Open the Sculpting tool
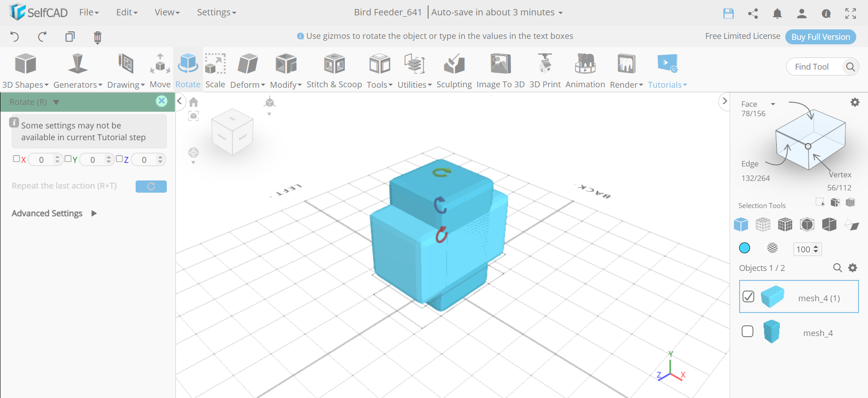Image resolution: width=868 pixels, height=398 pixels. pos(454,71)
